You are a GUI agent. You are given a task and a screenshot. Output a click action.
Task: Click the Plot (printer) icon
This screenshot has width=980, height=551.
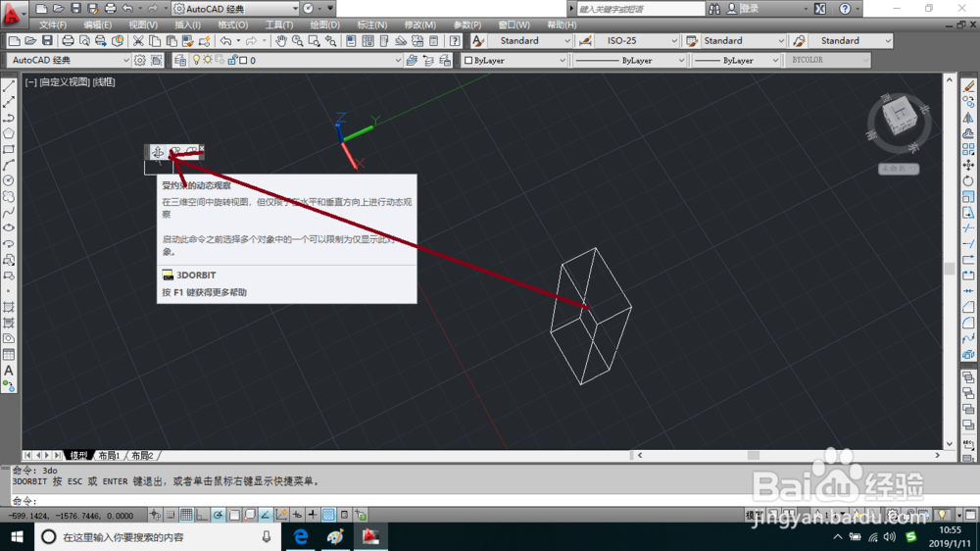point(68,40)
